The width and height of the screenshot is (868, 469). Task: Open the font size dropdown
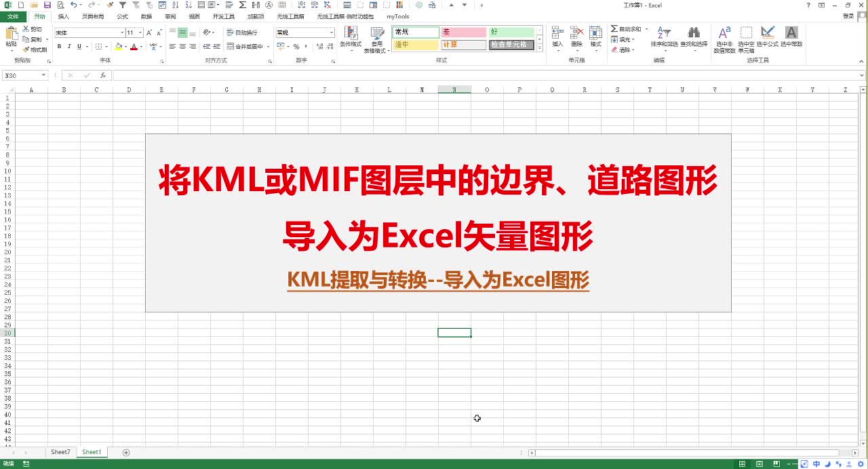pos(140,32)
